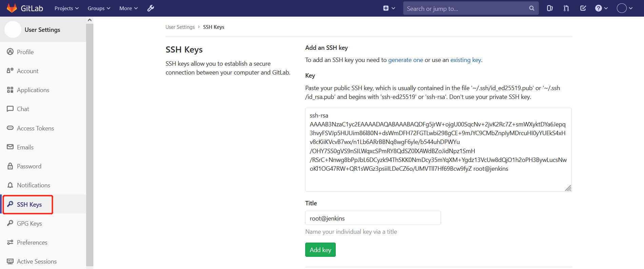Click the textarea resize handle
This screenshot has height=269, width=644.
(x=568, y=188)
